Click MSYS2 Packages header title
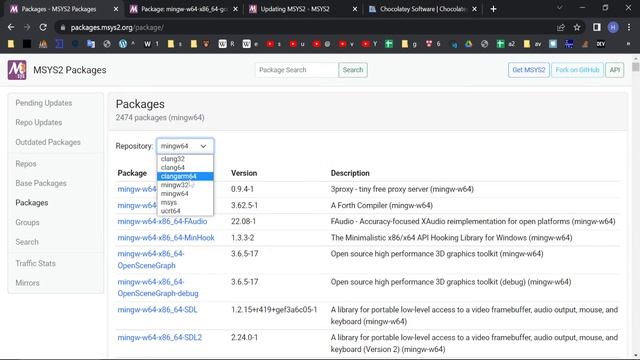This screenshot has height=360, width=640. (70, 70)
